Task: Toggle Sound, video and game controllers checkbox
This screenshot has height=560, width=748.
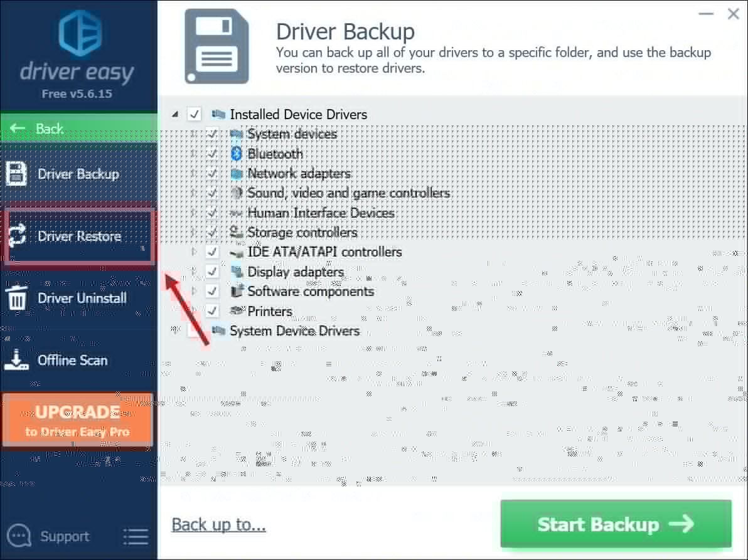Action: (212, 193)
